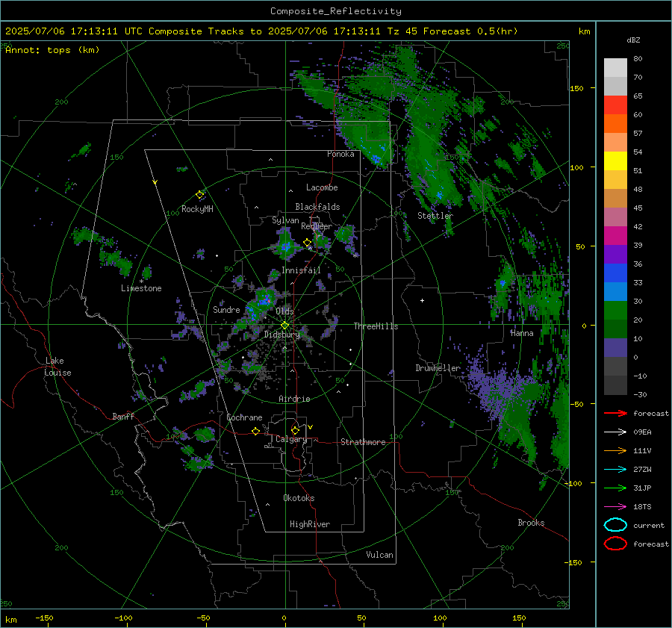Click the Banff map label
Viewport: 672px width, 628px height.
(x=123, y=416)
